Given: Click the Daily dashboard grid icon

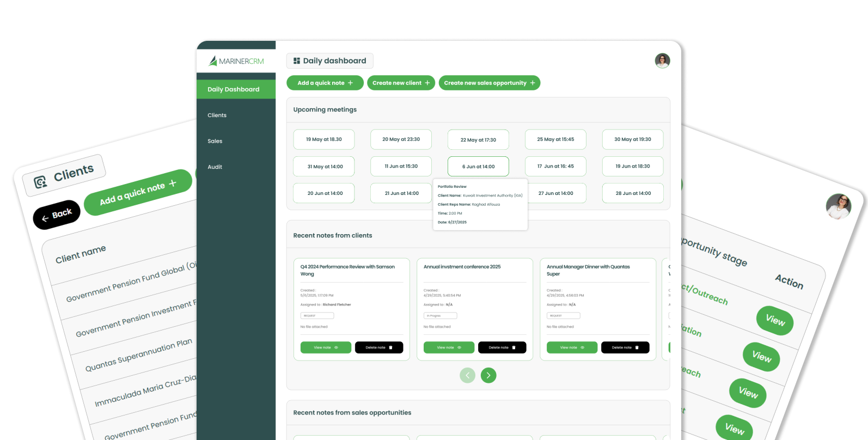Looking at the screenshot, I should (297, 61).
